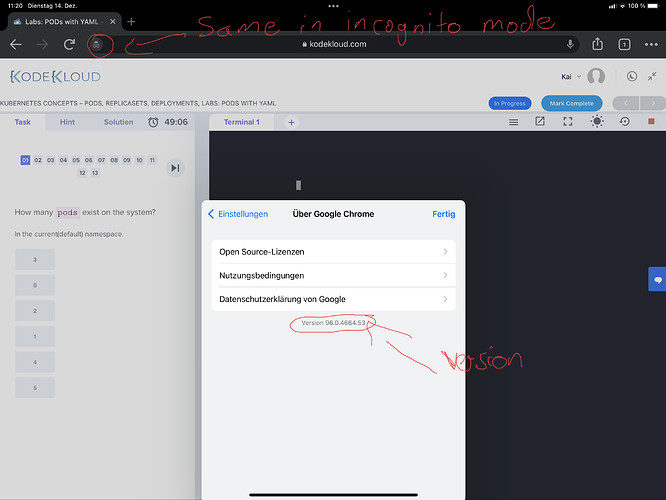Image resolution: width=666 pixels, height=500 pixels.
Task: Click the user avatar picture
Action: (596, 76)
